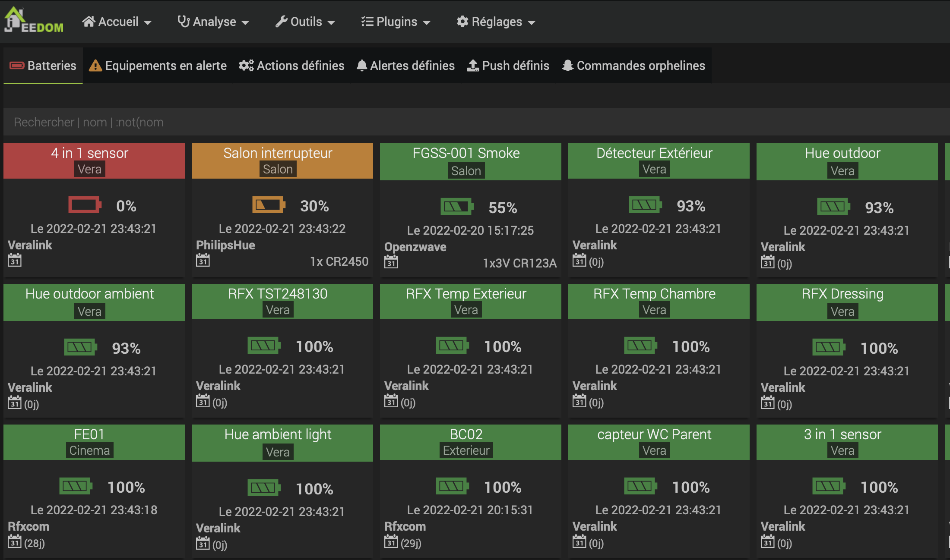Click battery icon of Détecteur Extérieur
The width and height of the screenshot is (950, 560).
pos(645,205)
